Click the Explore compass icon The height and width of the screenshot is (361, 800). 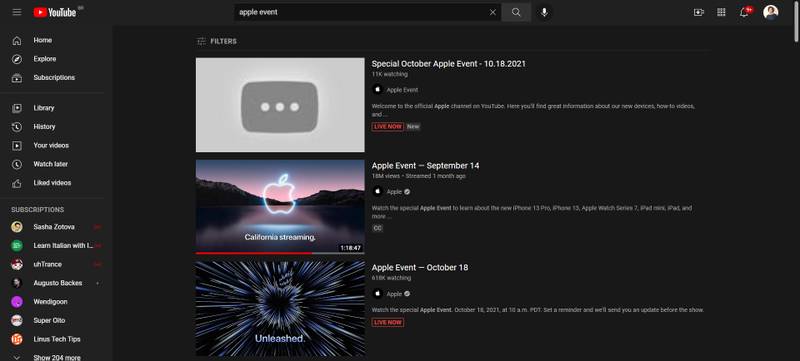tap(17, 59)
